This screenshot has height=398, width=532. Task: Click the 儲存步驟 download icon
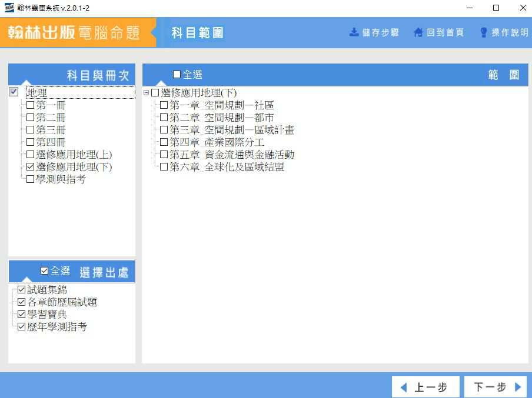pyautogui.click(x=354, y=32)
